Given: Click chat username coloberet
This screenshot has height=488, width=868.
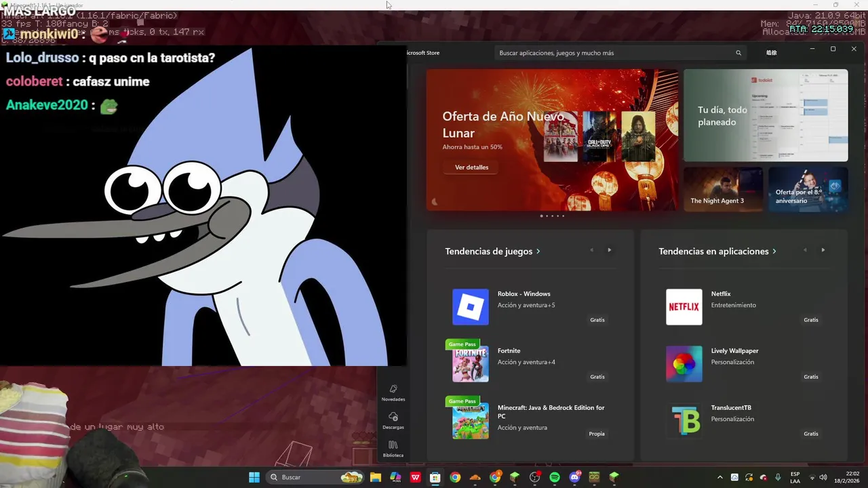Looking at the screenshot, I should [x=34, y=82].
